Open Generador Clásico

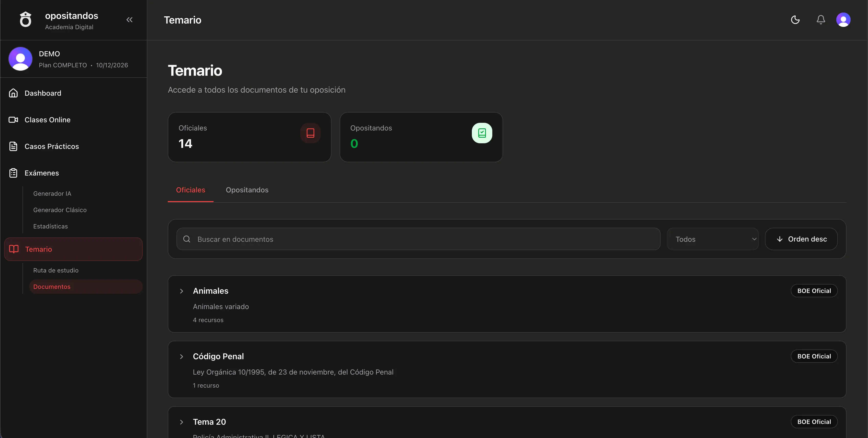point(60,210)
